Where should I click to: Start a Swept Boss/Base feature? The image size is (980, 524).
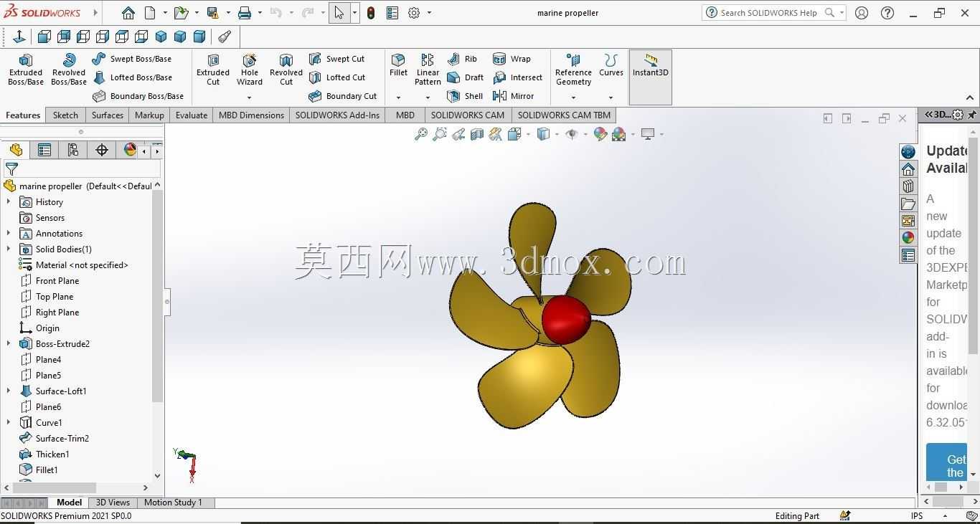[x=132, y=59]
